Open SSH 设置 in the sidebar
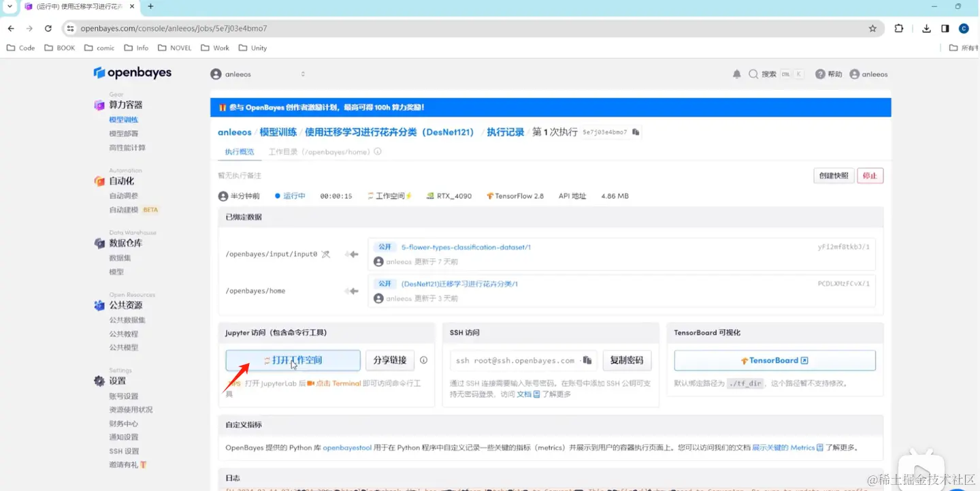This screenshot has width=980, height=491. tap(124, 452)
